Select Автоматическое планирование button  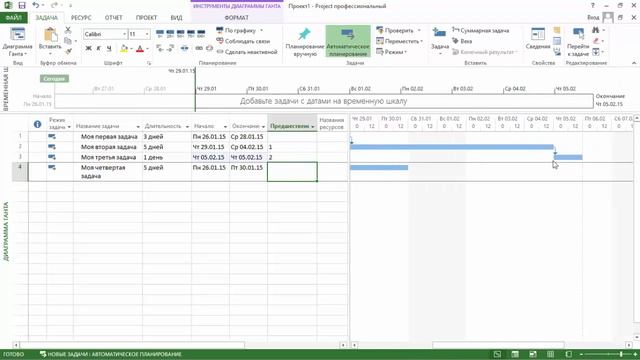click(348, 42)
